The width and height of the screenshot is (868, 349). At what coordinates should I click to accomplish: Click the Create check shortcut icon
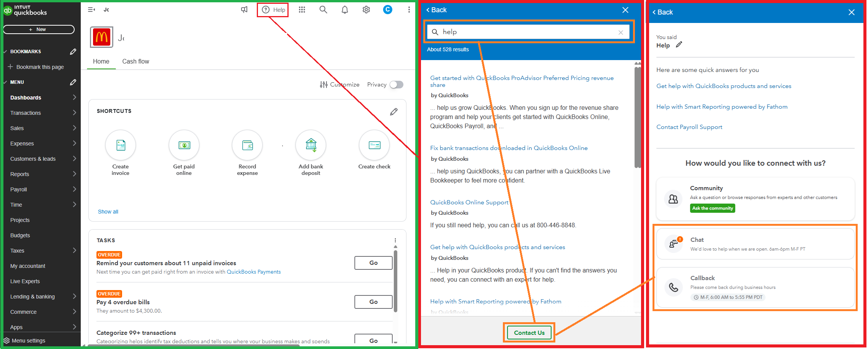(x=374, y=145)
